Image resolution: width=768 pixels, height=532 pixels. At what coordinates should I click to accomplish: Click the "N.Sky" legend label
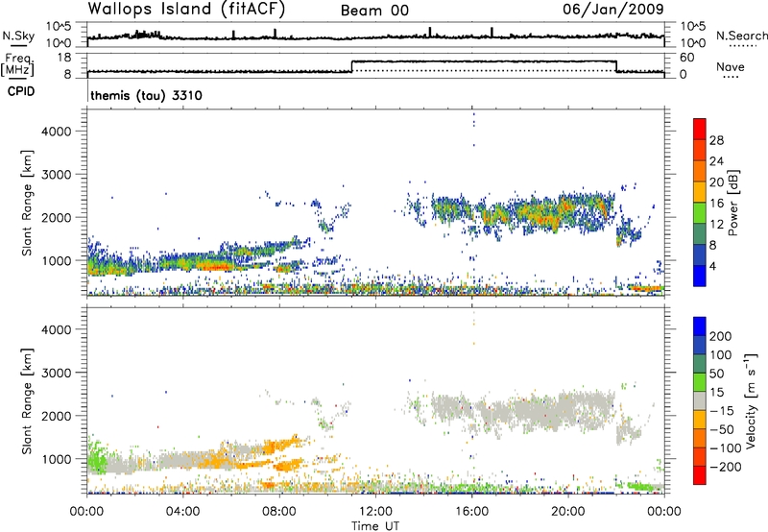click(18, 36)
